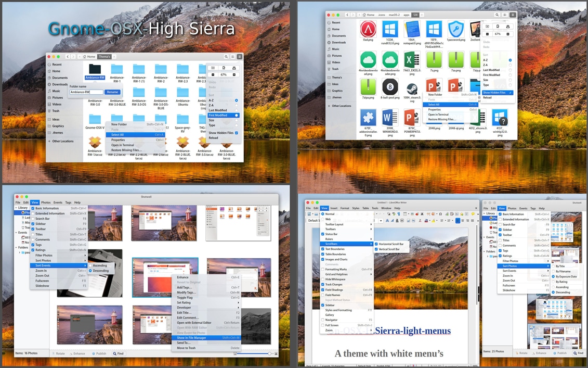The image size is (588, 368).
Task: Select the 67EF_addoninstaller puzzle icon
Action: [x=368, y=118]
